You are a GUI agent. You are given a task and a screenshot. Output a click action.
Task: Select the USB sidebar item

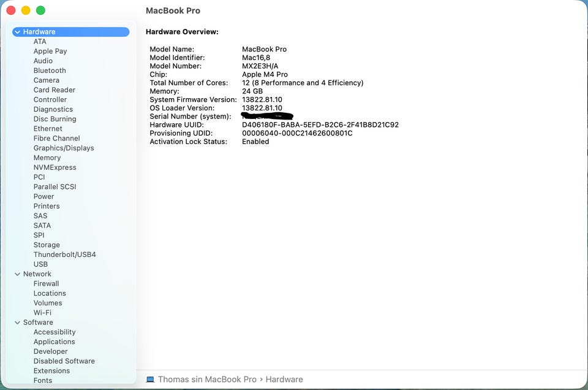40,265
